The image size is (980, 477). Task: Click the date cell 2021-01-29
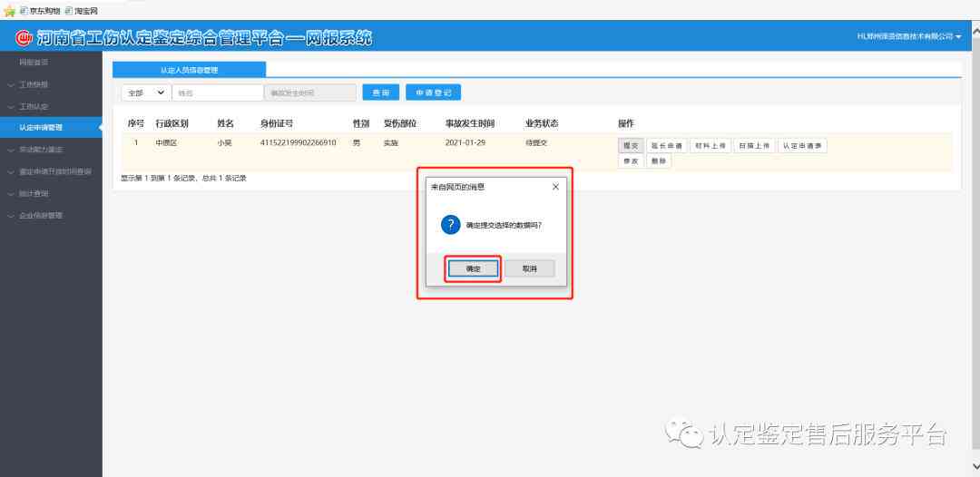465,143
